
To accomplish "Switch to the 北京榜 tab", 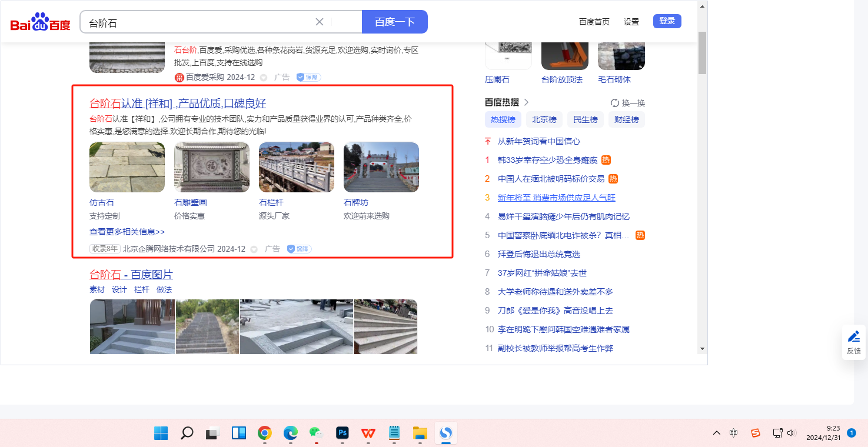I will [x=544, y=119].
